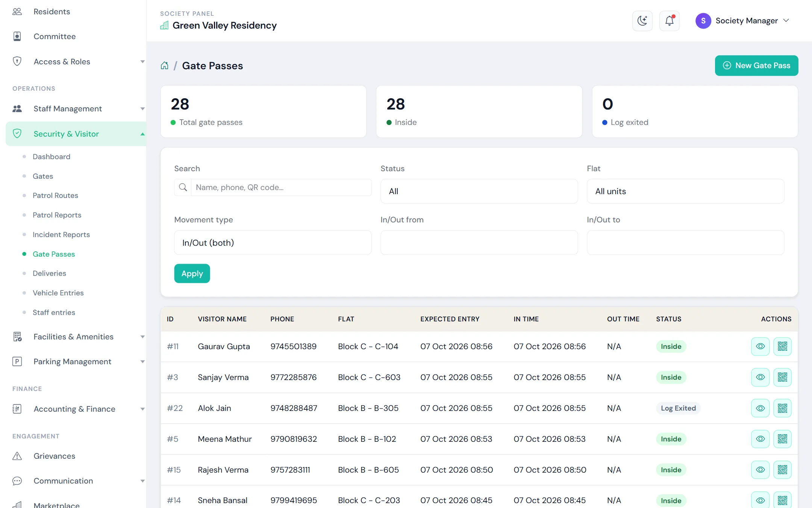Open the Flat units dropdown
The image size is (812, 508).
pos(685,191)
